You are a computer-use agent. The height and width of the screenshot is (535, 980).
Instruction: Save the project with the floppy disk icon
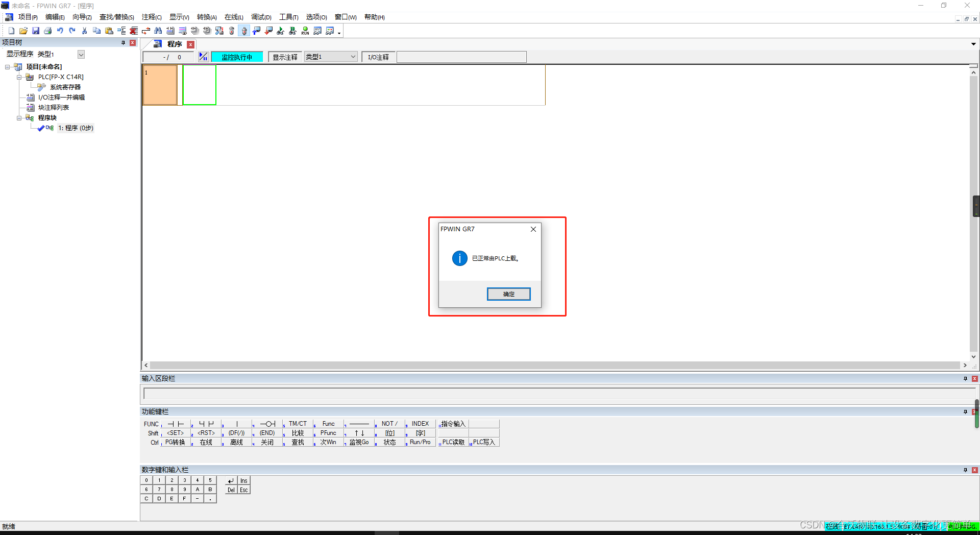(36, 31)
